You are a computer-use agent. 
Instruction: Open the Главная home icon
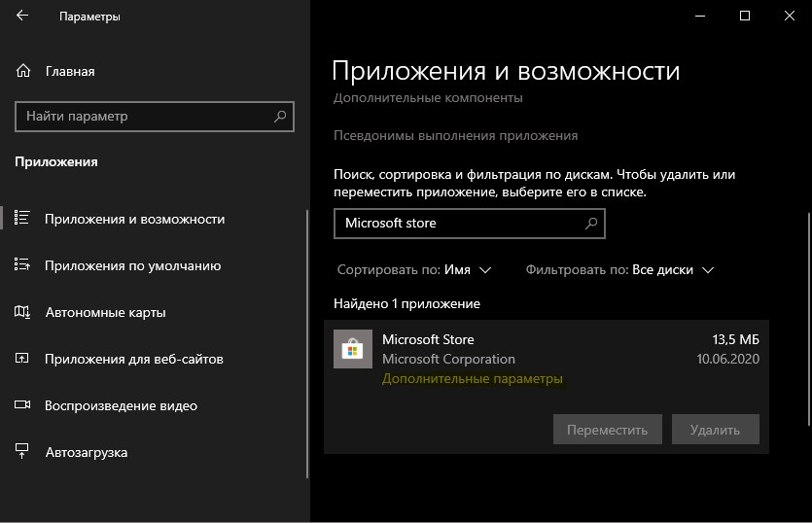coord(23,70)
